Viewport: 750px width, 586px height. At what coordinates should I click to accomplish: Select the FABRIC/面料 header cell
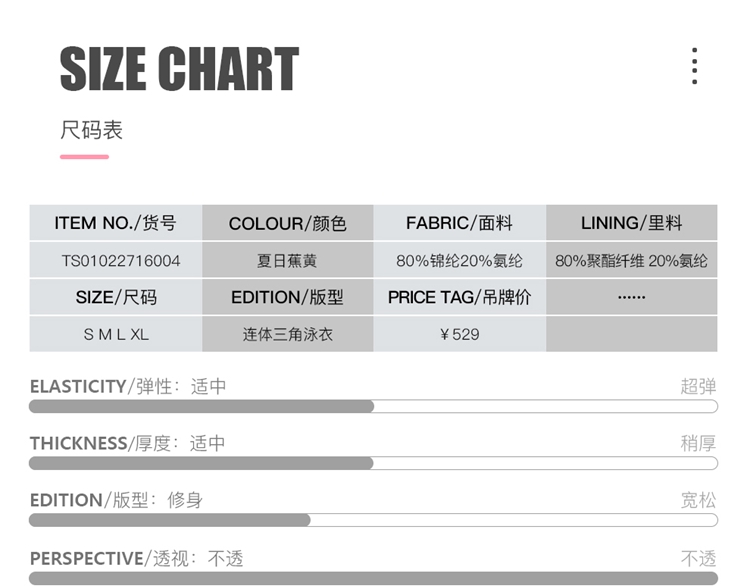pos(459,223)
